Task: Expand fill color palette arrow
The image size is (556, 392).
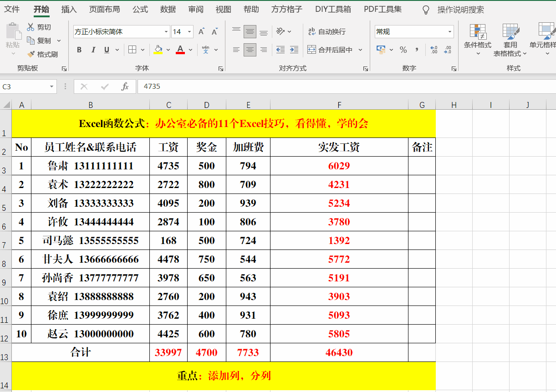Action: tap(168, 50)
